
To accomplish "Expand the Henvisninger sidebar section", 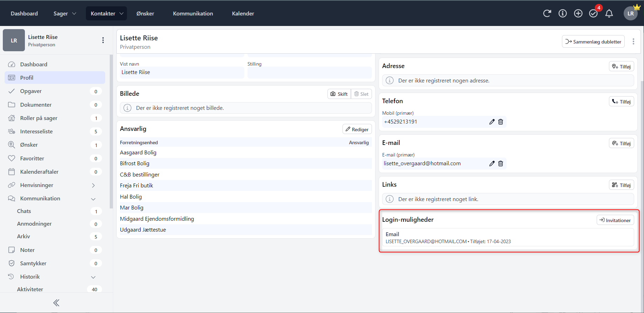I will pyautogui.click(x=93, y=185).
